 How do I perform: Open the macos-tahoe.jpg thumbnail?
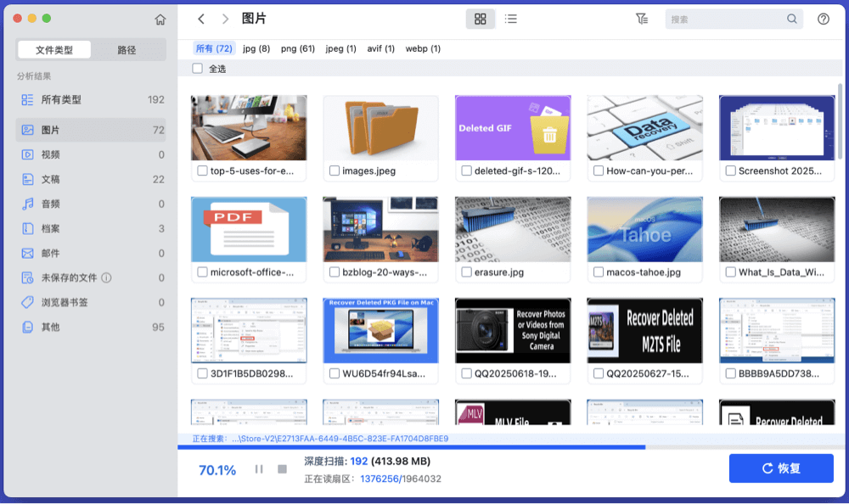(644, 229)
